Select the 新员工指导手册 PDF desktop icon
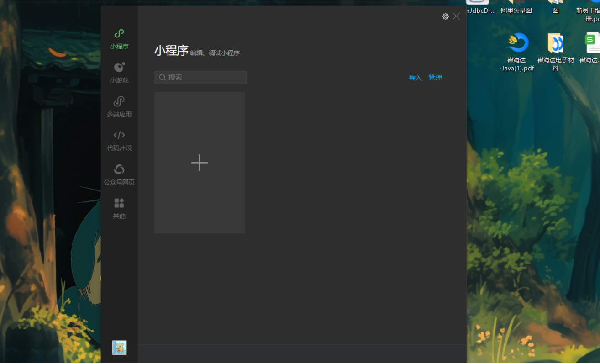600x364 pixels. (x=589, y=11)
